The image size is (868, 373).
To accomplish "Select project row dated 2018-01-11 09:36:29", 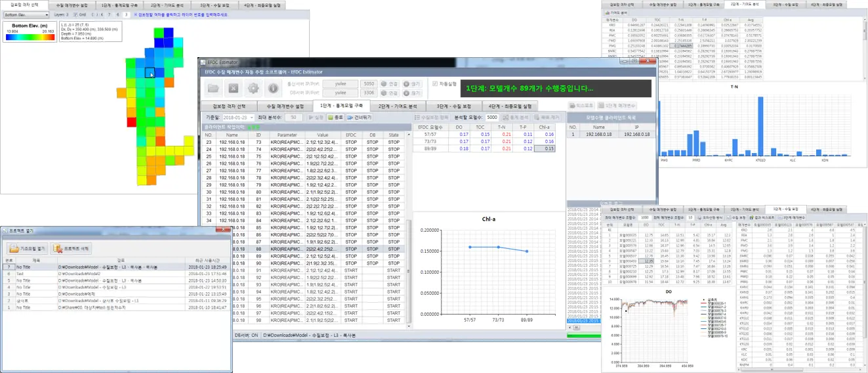I will point(115,300).
